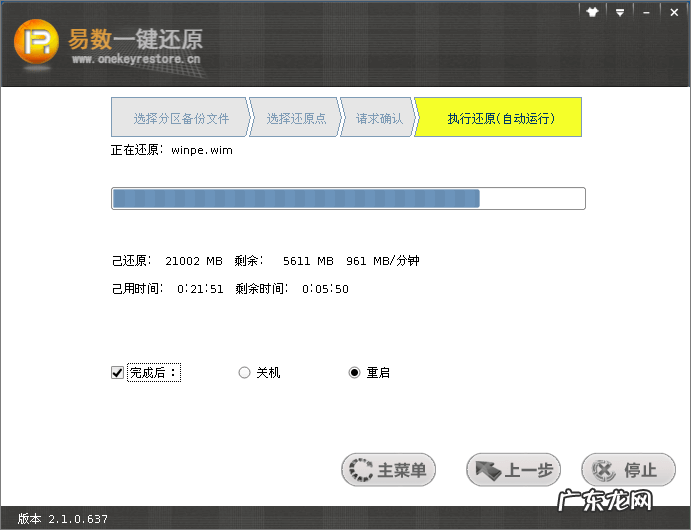Image resolution: width=691 pixels, height=530 pixels.
Task: Click the 主菜单 button
Action: coord(388,470)
